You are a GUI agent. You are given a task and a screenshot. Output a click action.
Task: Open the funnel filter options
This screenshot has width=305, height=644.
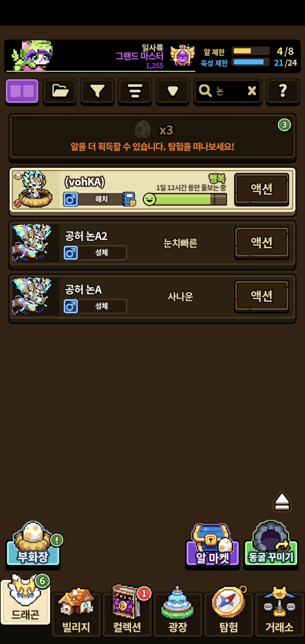[97, 91]
